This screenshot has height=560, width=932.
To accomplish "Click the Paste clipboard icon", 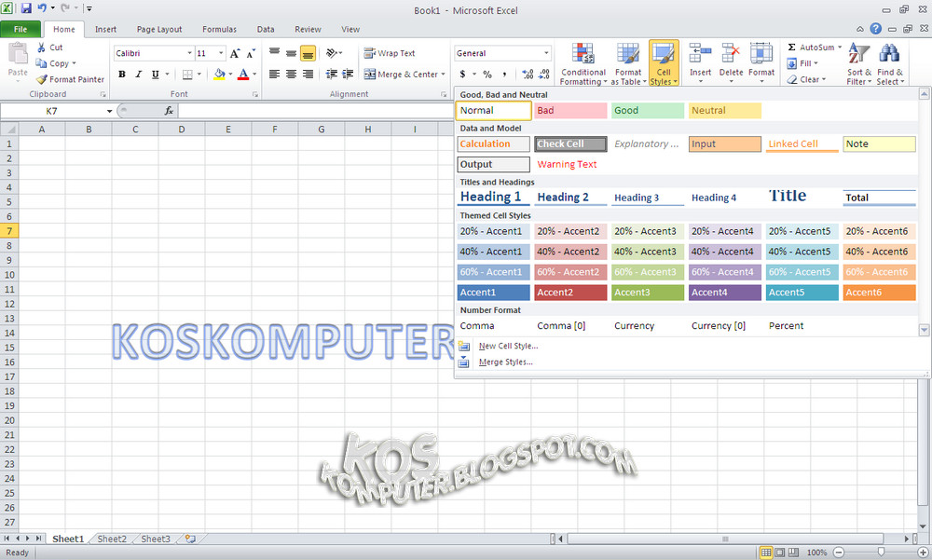I will [18, 53].
